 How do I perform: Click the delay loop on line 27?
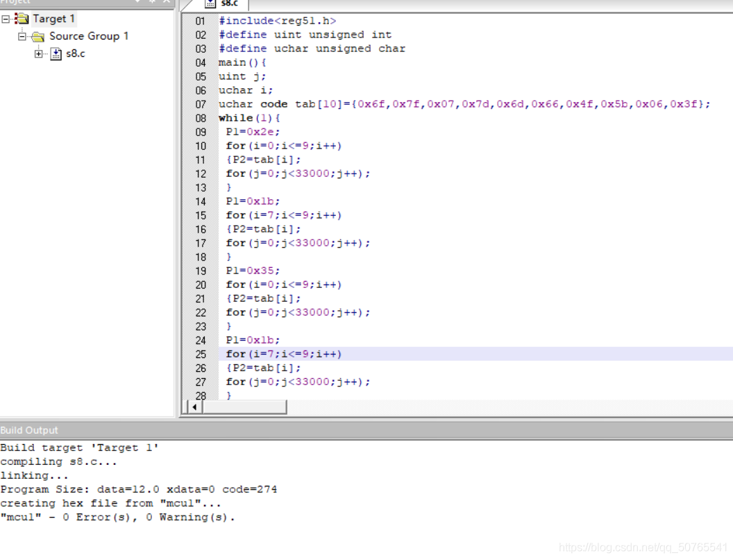click(298, 382)
